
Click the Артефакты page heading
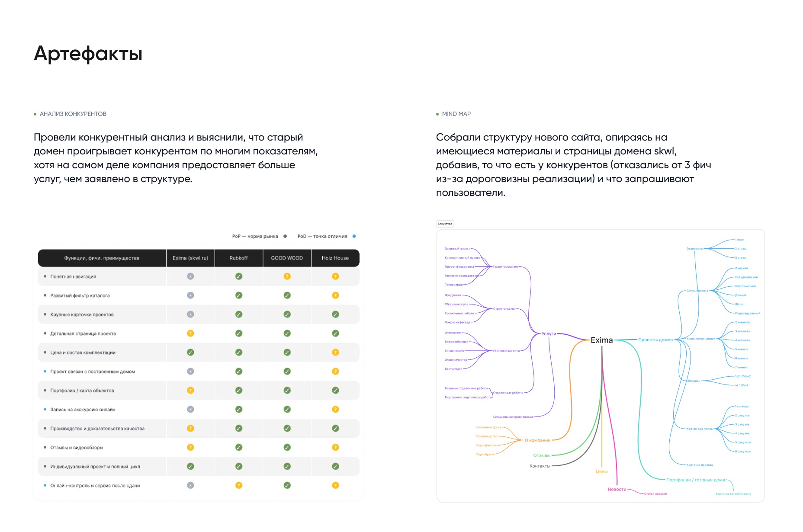click(88, 54)
